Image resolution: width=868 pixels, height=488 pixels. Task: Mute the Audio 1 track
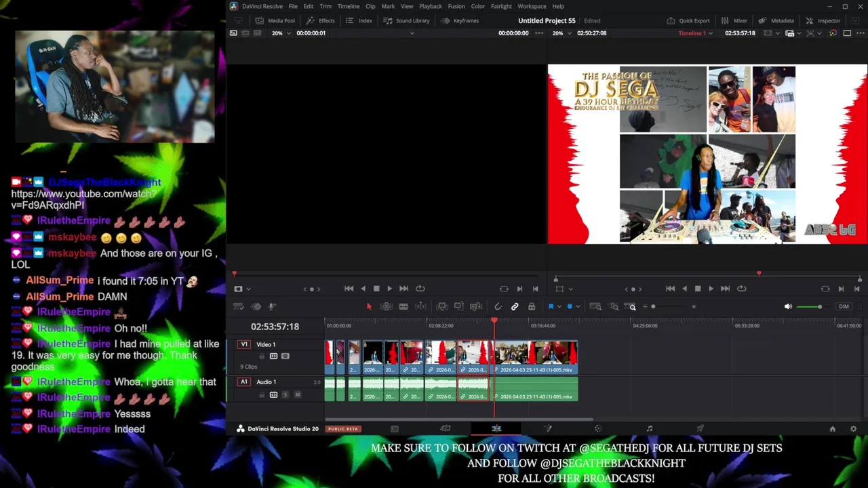coord(297,394)
